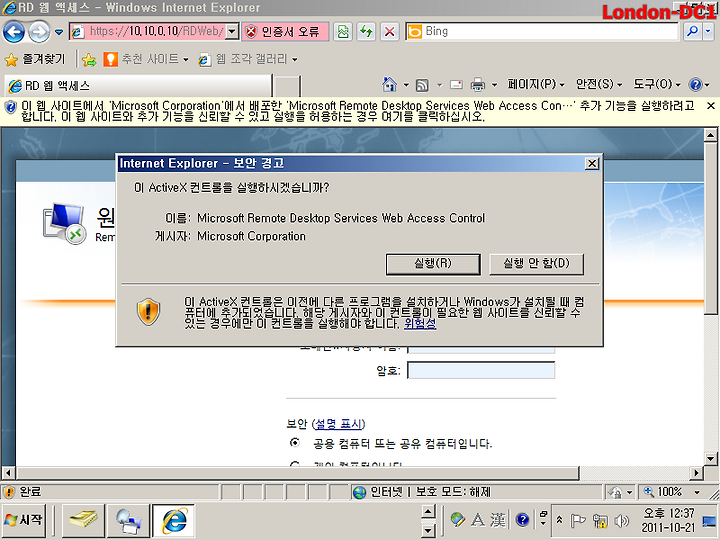This screenshot has width=720, height=540.
Task: Open the 설명 표시 show explanation link
Action: point(338,424)
